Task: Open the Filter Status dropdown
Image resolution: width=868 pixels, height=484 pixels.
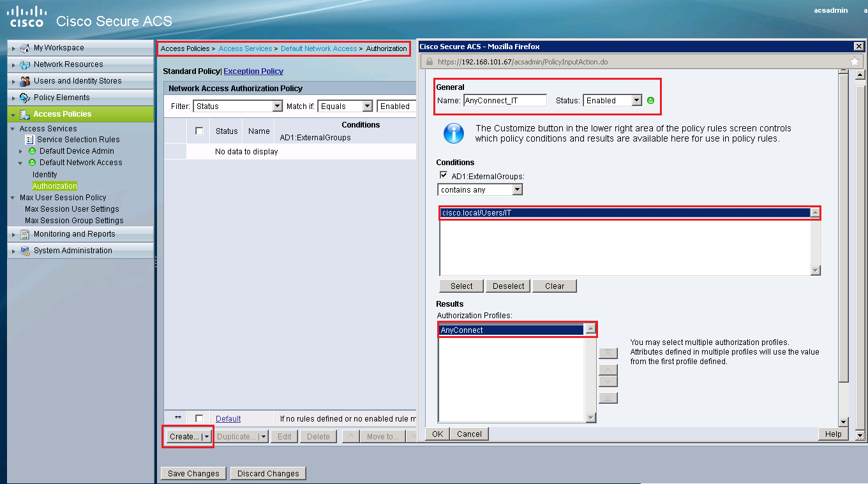Action: (x=277, y=106)
